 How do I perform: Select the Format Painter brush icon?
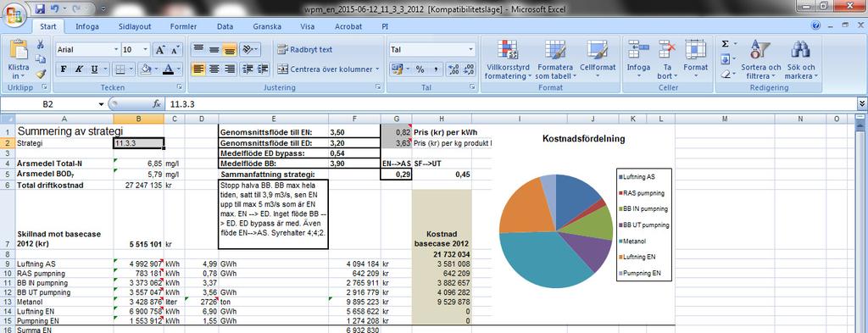40,74
